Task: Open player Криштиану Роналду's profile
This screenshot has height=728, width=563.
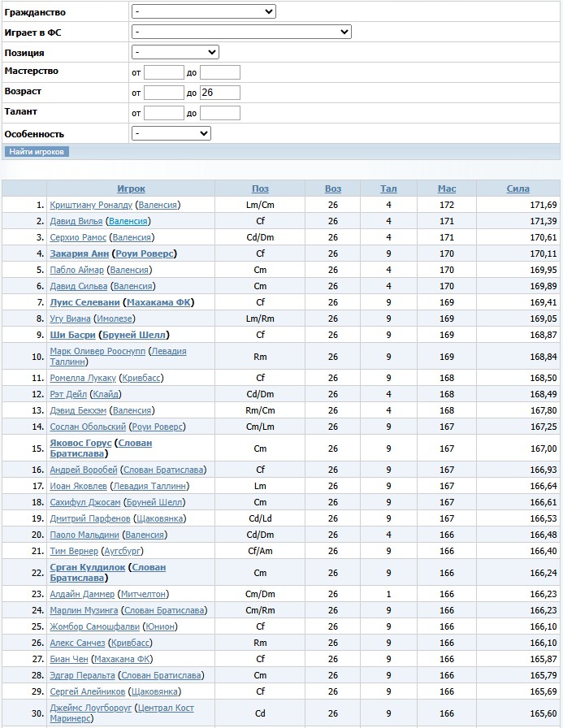Action: (x=90, y=205)
